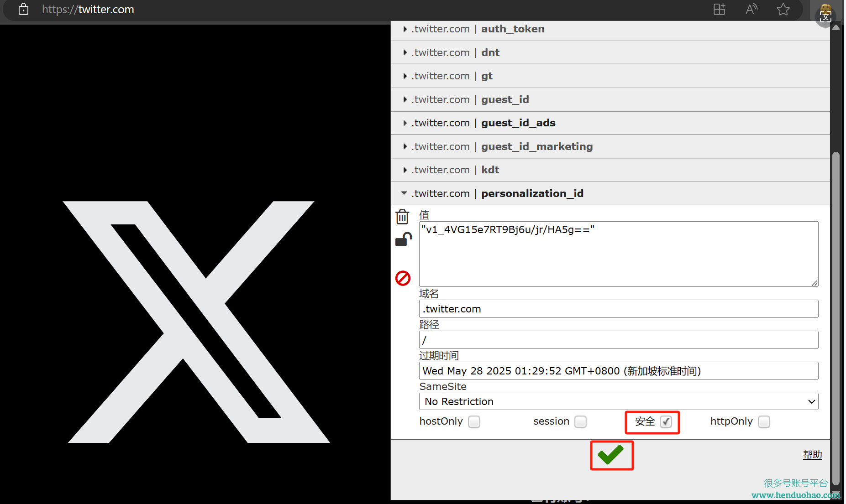
Task: Click the 路径 path input field
Action: [x=619, y=340]
